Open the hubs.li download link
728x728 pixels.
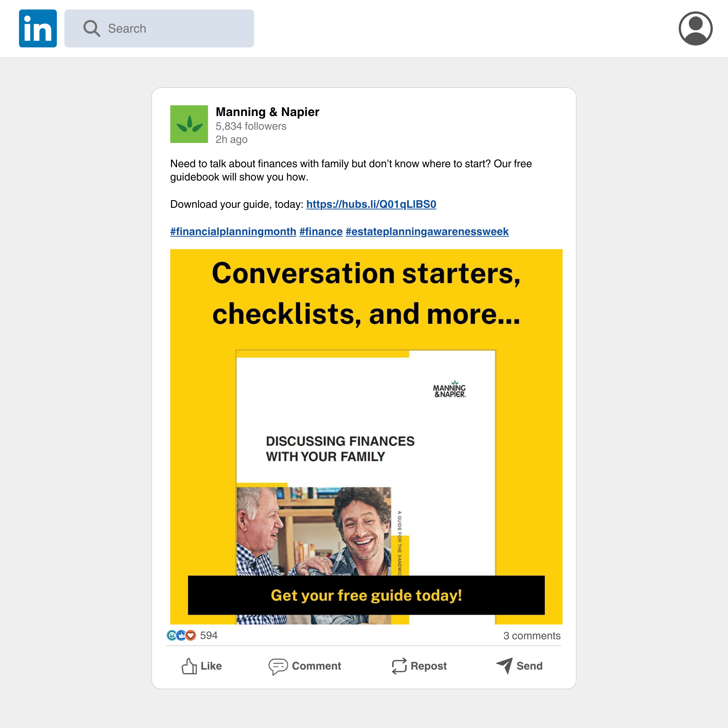[x=371, y=204]
